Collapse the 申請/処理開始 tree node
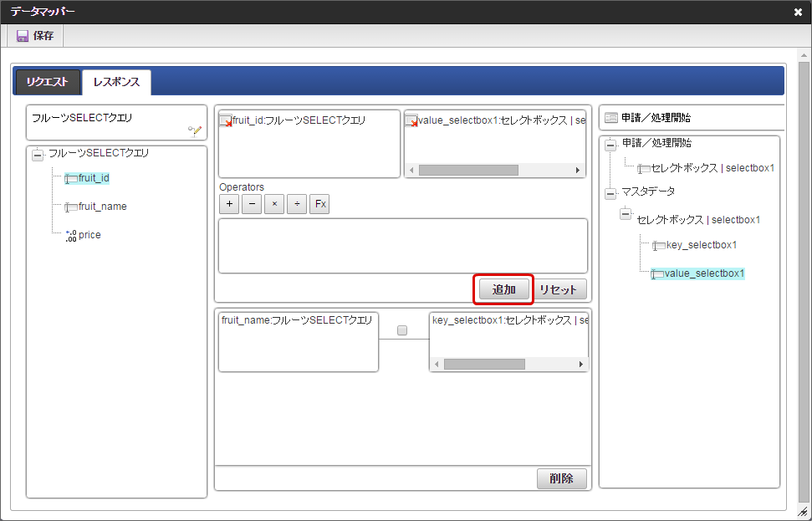The height and width of the screenshot is (521, 812). [610, 145]
